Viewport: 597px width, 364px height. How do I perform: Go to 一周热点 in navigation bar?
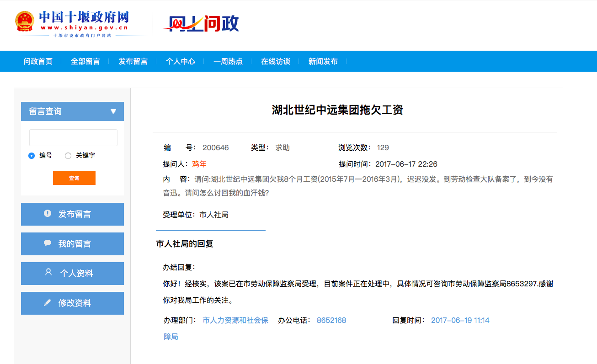tap(228, 62)
